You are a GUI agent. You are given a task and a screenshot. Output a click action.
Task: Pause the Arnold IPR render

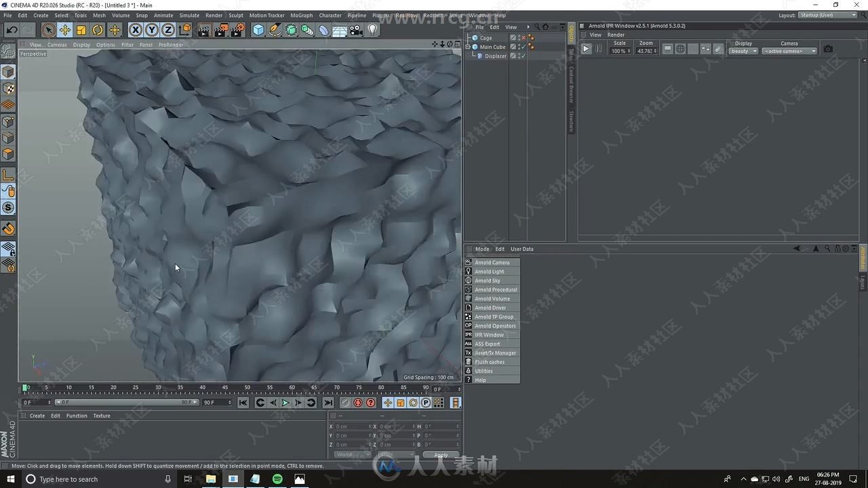pyautogui.click(x=599, y=49)
